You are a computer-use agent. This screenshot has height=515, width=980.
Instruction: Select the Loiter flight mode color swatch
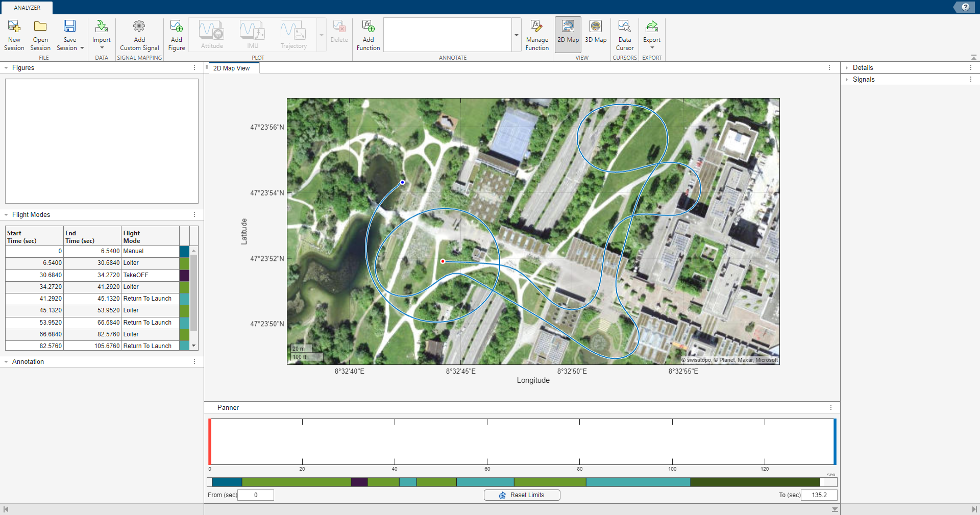(x=184, y=263)
